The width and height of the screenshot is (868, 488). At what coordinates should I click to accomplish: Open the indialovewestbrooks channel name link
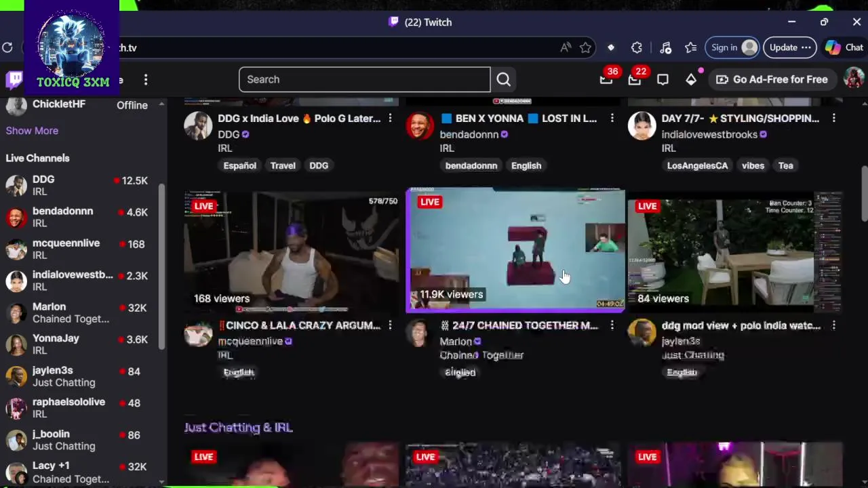[x=709, y=135]
